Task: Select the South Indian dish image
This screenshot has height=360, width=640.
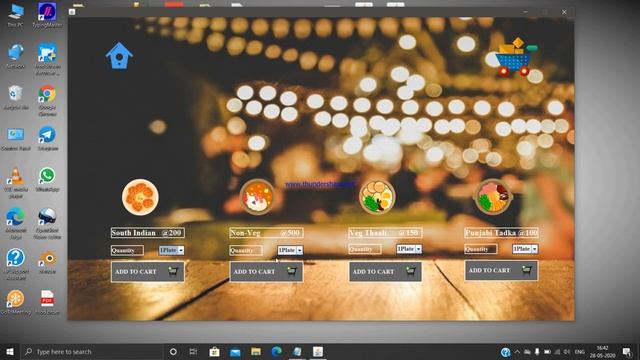Action: pos(140,197)
